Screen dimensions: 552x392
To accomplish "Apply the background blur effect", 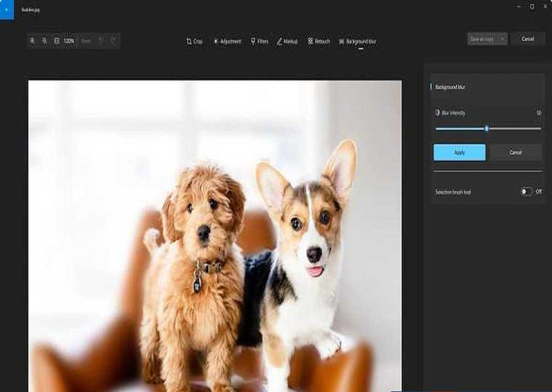I will (459, 152).
